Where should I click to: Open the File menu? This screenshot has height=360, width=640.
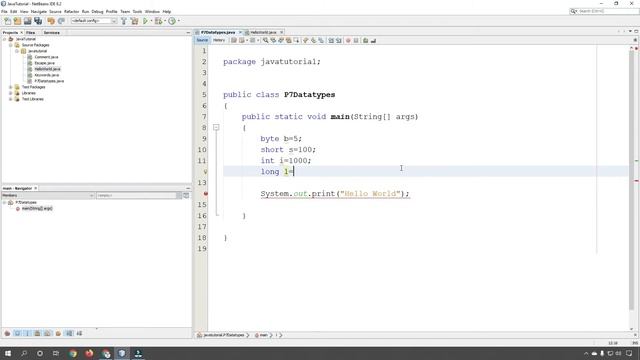tap(4, 11)
